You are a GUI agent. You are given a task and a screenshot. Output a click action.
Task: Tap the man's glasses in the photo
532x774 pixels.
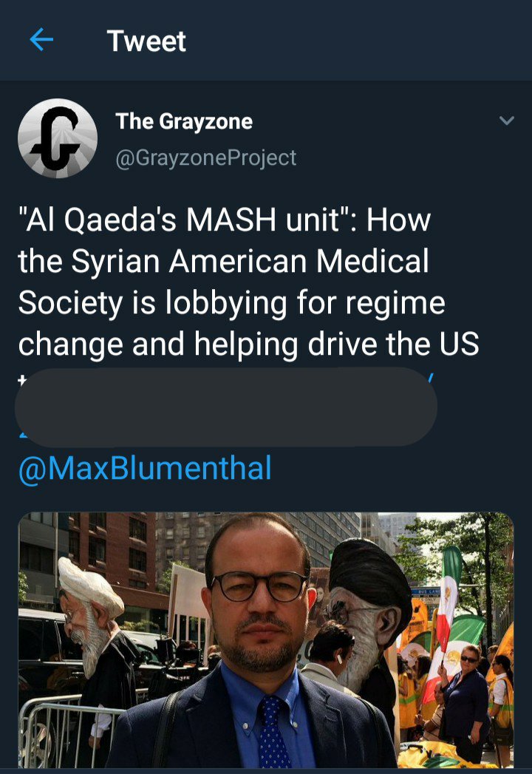tap(259, 586)
